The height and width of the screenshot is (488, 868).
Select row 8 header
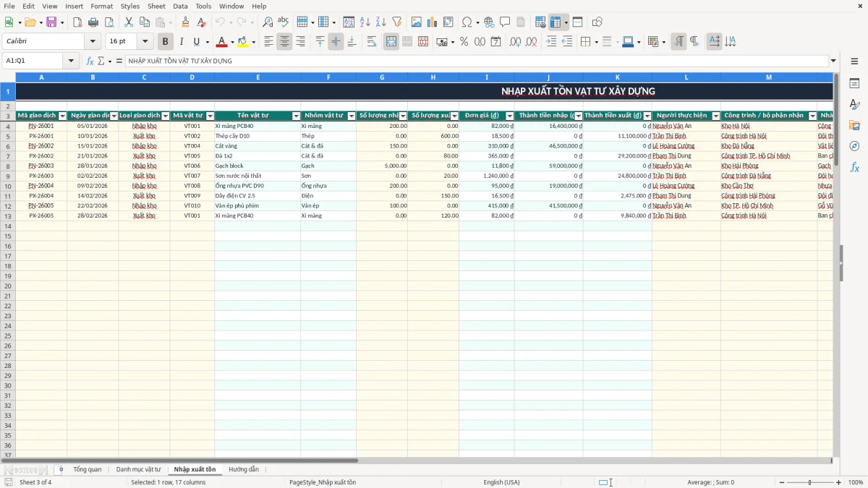coord(8,166)
